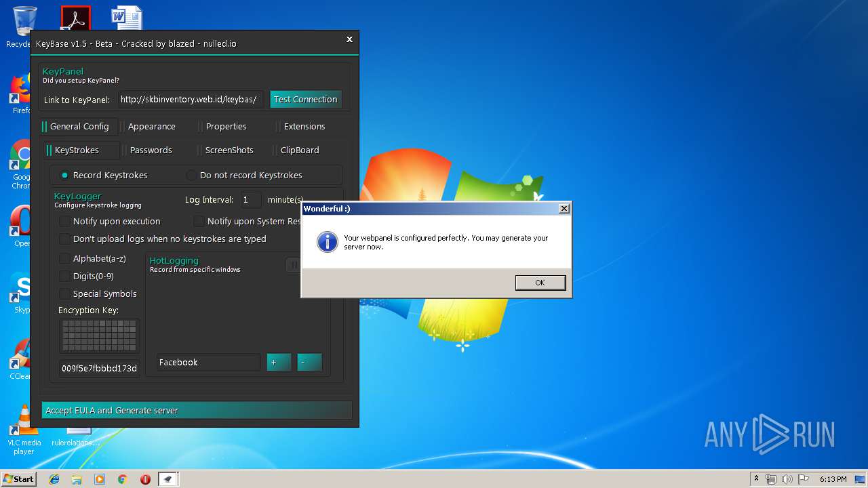Viewport: 868px width, 488px height.
Task: Click the volume tray icon
Action: [x=787, y=479]
